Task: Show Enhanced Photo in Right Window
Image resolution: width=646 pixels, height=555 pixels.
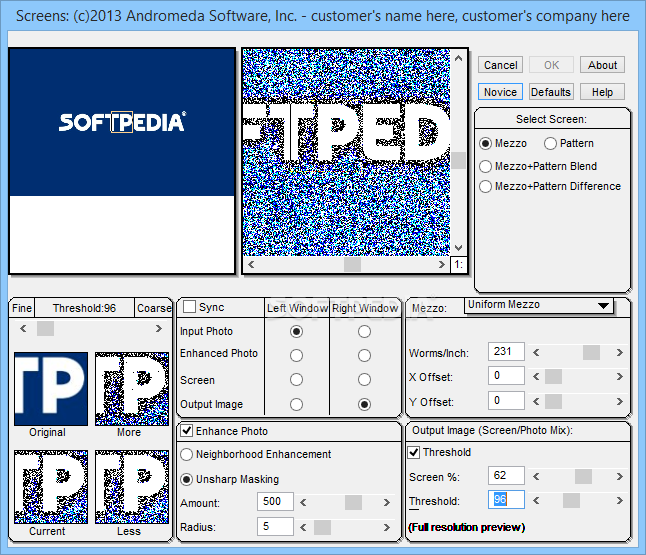Action: coord(364,355)
